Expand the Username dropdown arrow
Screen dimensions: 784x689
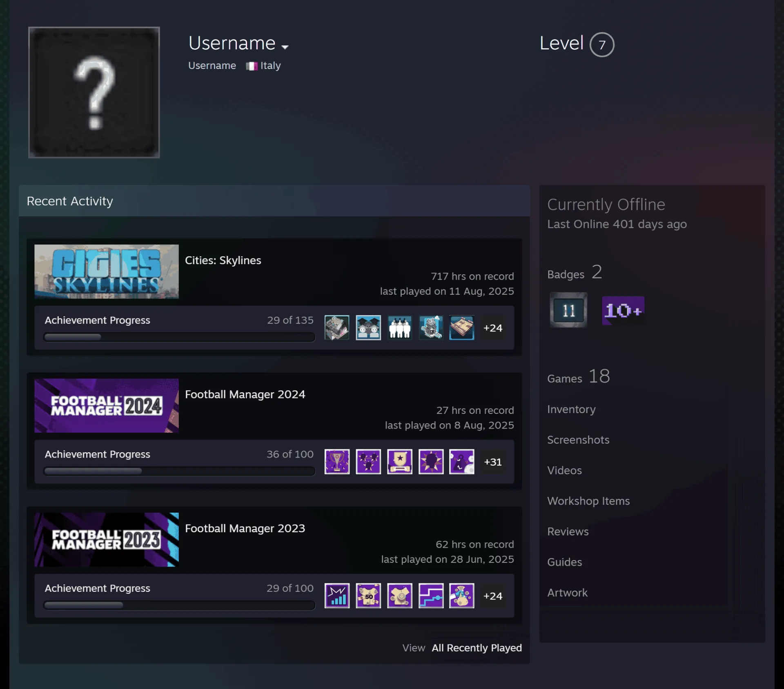click(x=285, y=47)
